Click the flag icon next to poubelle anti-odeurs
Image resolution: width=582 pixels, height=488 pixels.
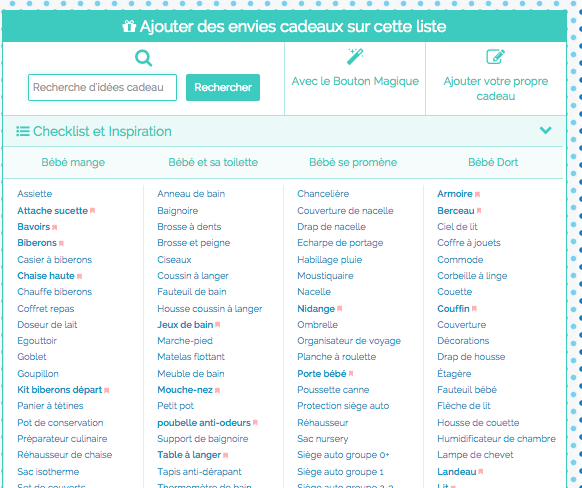[x=255, y=423]
